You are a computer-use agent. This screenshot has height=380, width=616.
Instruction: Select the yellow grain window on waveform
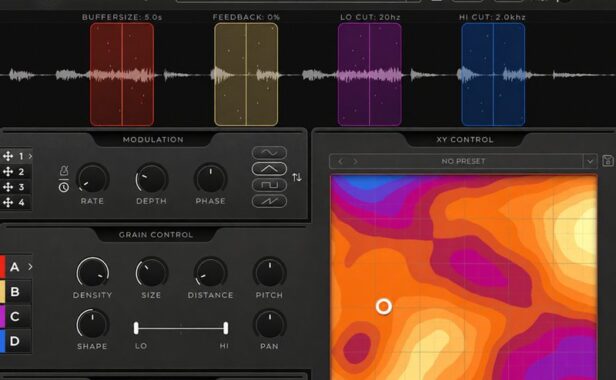click(246, 74)
